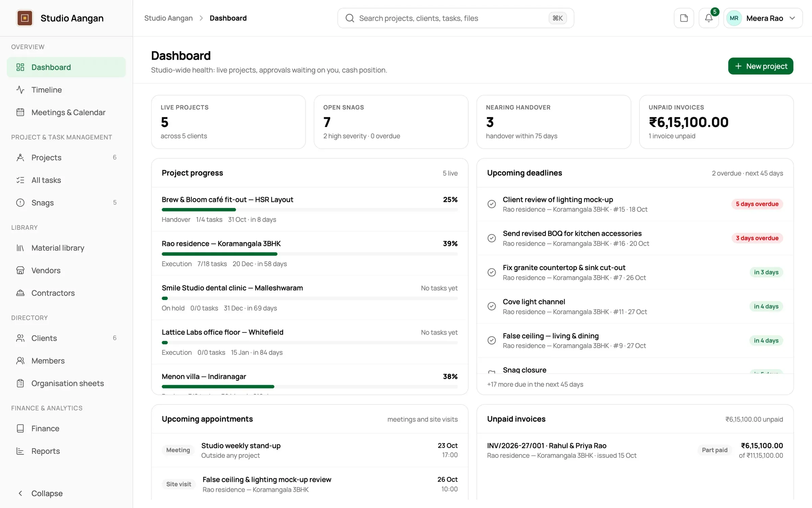Click the Timeline pulse icon in the sidebar
812x508 pixels.
coord(20,90)
